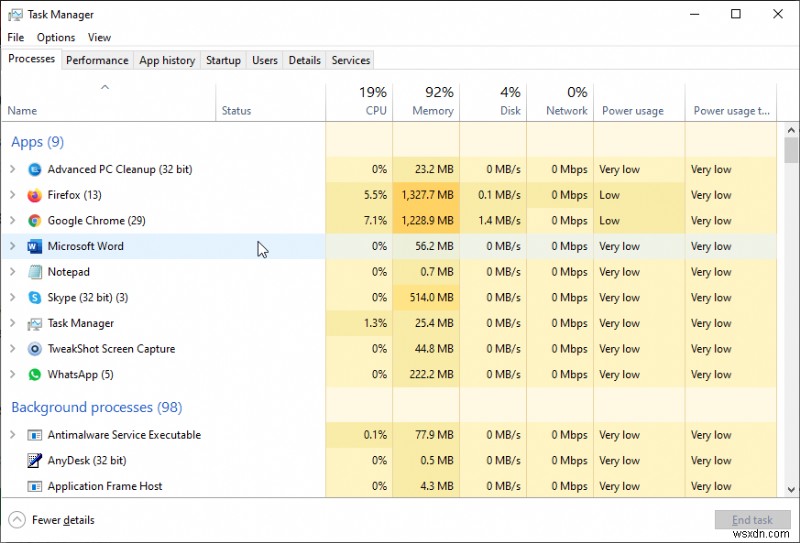The width and height of the screenshot is (800, 543).
Task: Click the Skype icon
Action: 35,298
